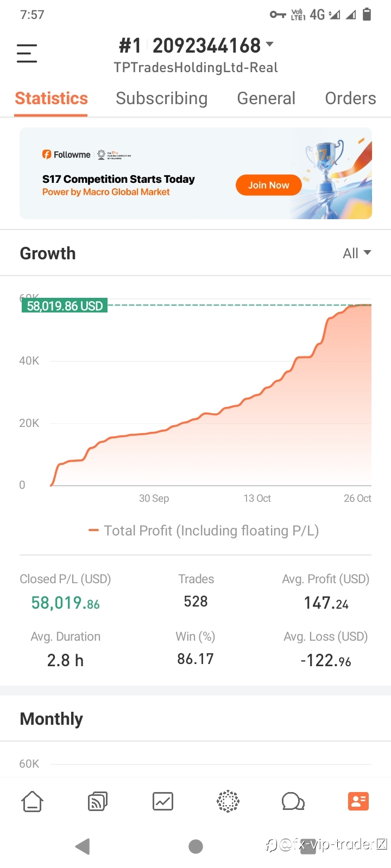Tap the Join Now button
This screenshot has width=391, height=868.
268,185
